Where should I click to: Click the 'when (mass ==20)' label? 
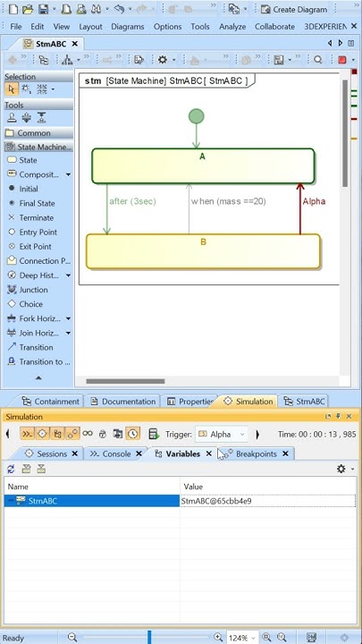point(229,201)
